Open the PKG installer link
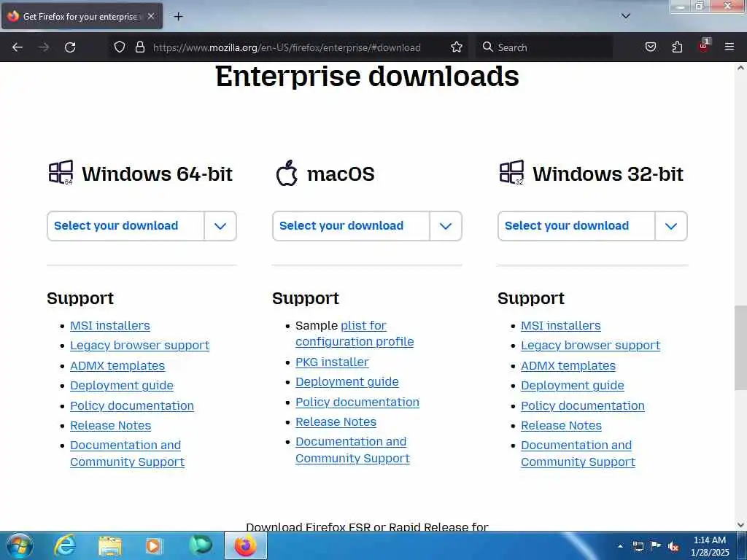 coord(332,362)
